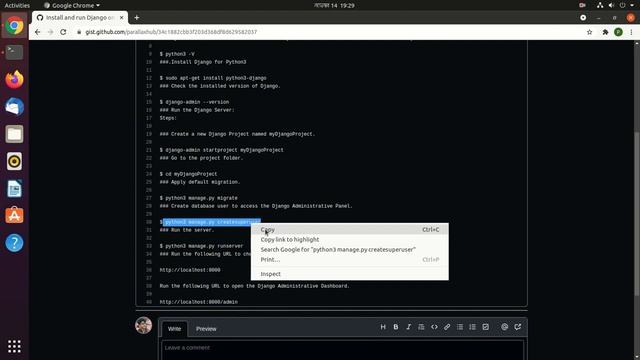Choose Inspect in the context menu

point(350,274)
